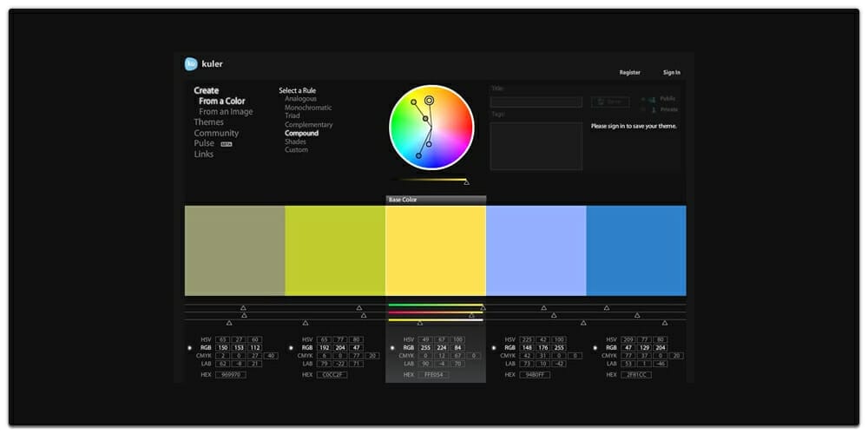Click the green-to-yellow slider handle under base swatch
Screen dimensions: 868x434
click(x=483, y=308)
